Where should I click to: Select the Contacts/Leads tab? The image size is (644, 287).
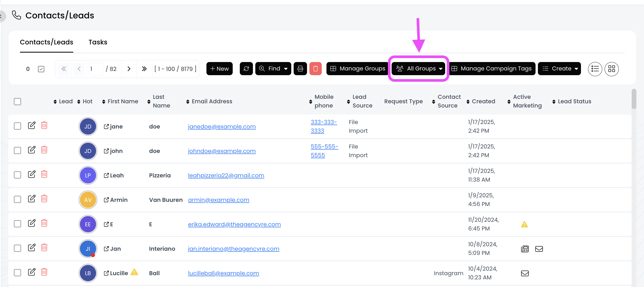tap(46, 42)
